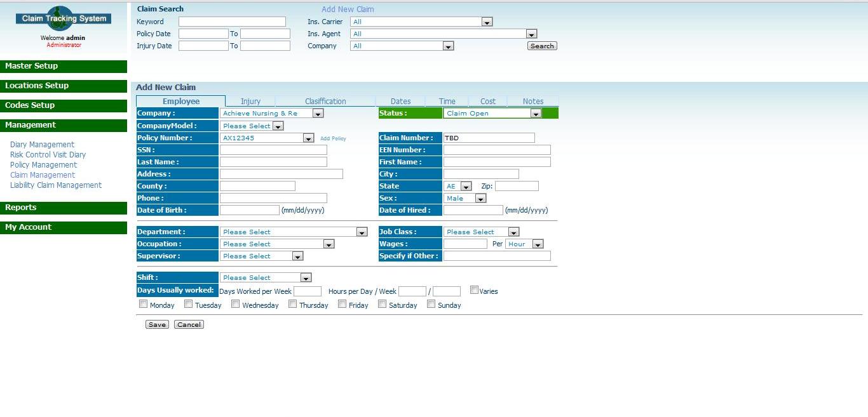Focus the Injury Date end field
Viewport: 868px width, 417px height.
click(265, 46)
